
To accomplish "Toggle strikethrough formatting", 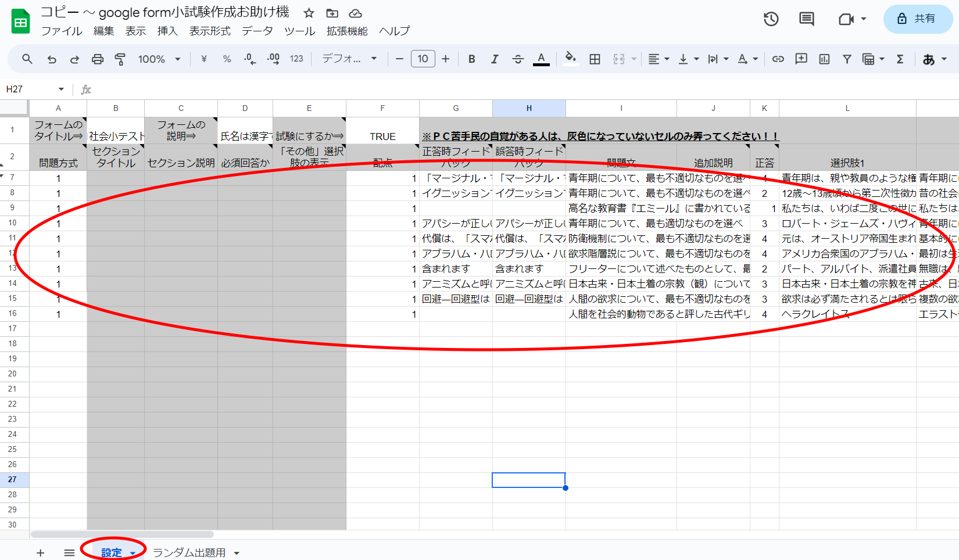I will (518, 59).
